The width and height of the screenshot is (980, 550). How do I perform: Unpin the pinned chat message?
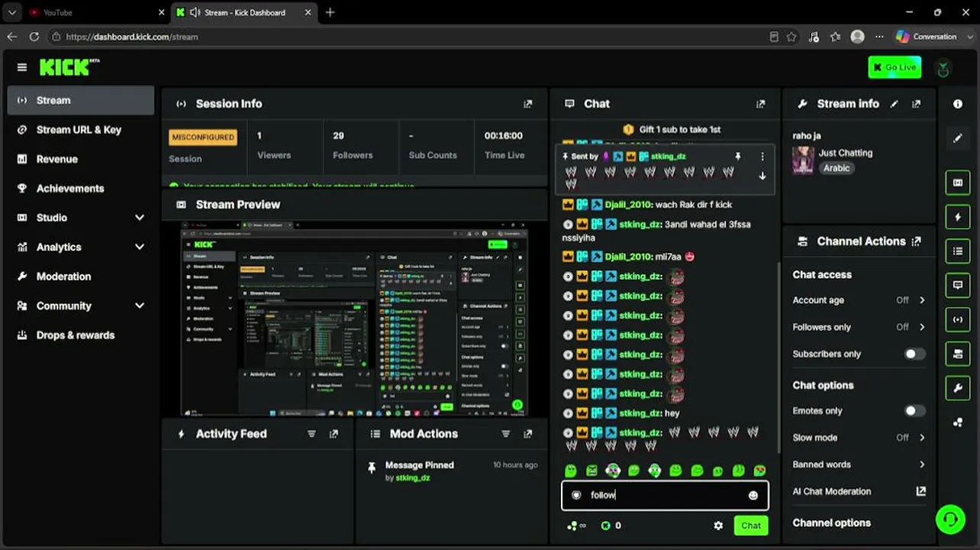pos(738,157)
